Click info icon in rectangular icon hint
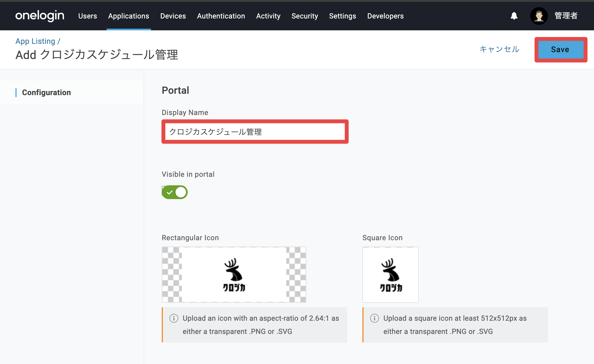This screenshot has width=594, height=364. 174,318
